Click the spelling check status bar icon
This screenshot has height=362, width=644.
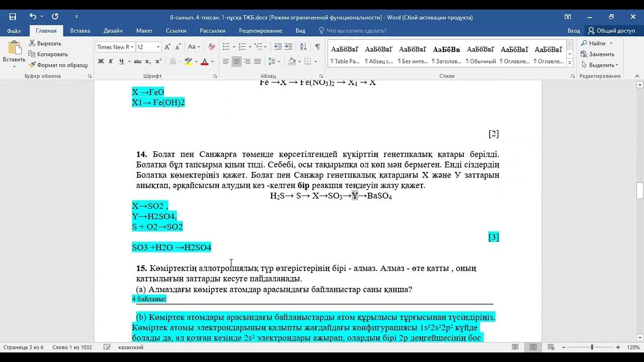(x=107, y=347)
